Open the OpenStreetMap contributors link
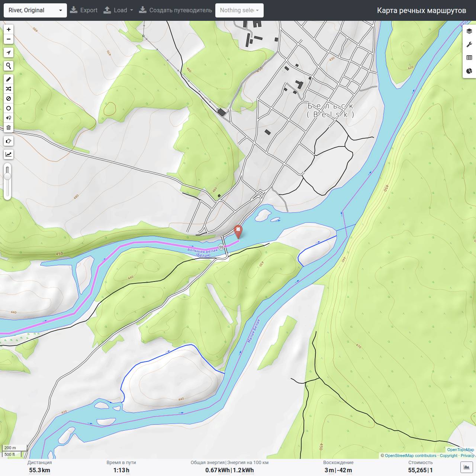This screenshot has height=476, width=476. tap(411, 456)
